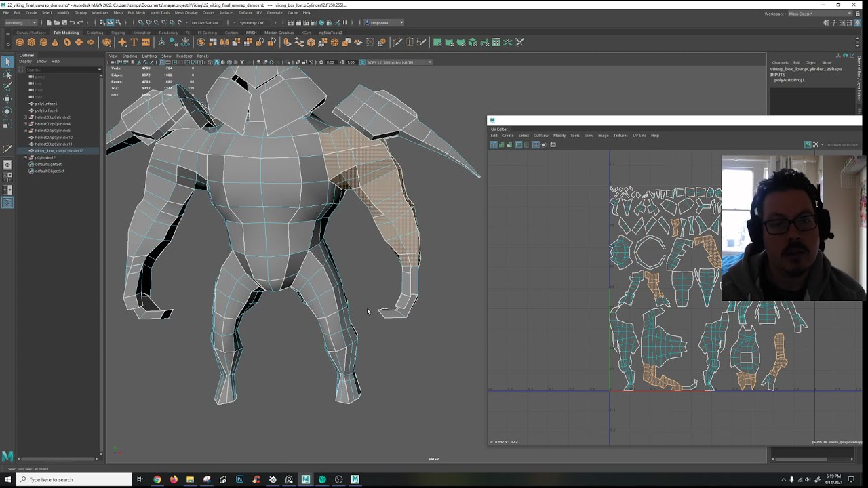
Task: Open the Windows Task View button
Action: pos(140,479)
